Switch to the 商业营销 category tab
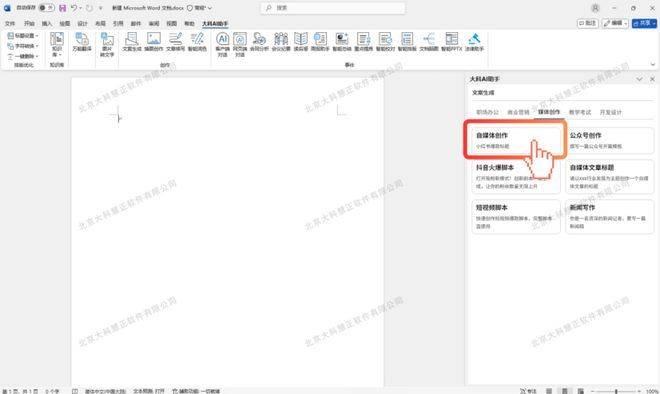This screenshot has width=660, height=394. [518, 112]
